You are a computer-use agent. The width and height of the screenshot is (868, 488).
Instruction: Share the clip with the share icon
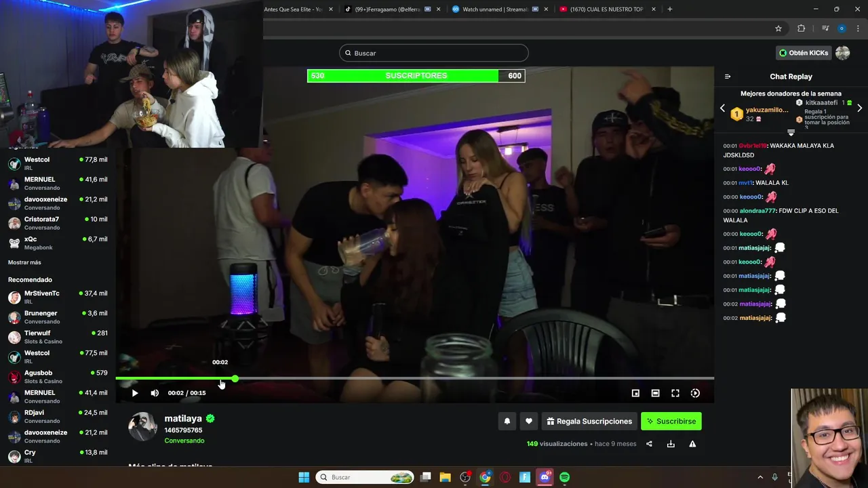pos(649,444)
